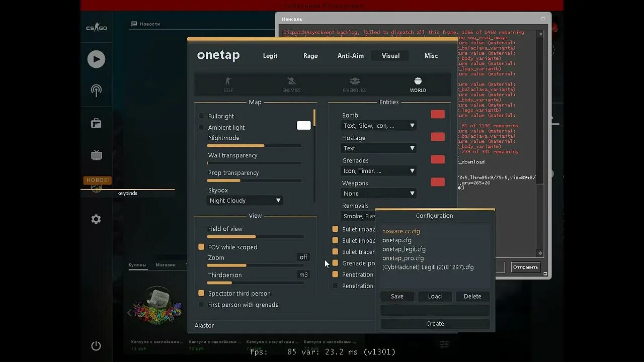Open the Weapons dropdown set to None

point(378,193)
